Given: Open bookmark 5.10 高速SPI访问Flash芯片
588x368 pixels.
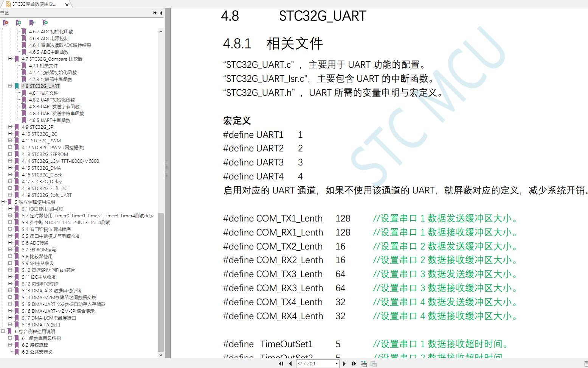Looking at the screenshot, I should [x=48, y=270].
